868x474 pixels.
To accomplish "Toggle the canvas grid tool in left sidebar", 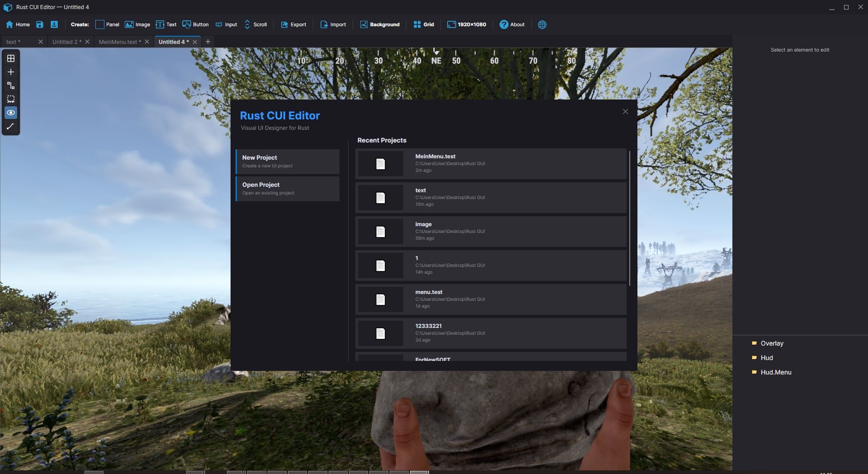I will 10,58.
